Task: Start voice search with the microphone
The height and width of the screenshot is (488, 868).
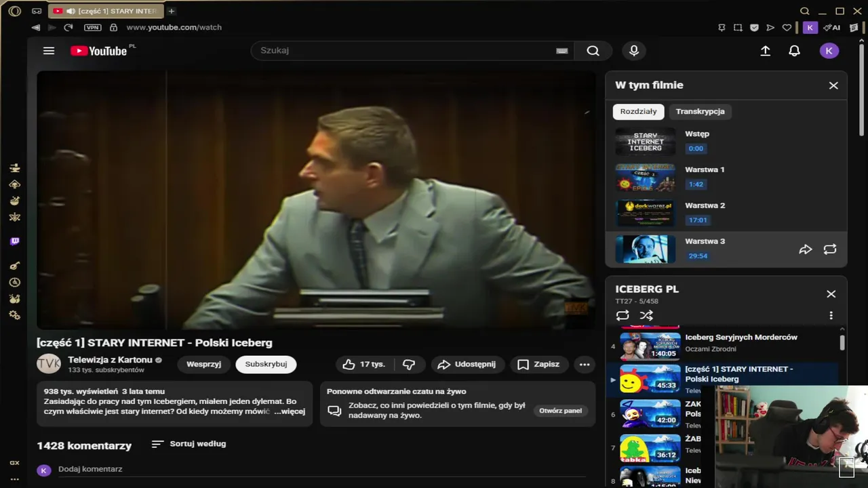Action: pyautogui.click(x=634, y=51)
